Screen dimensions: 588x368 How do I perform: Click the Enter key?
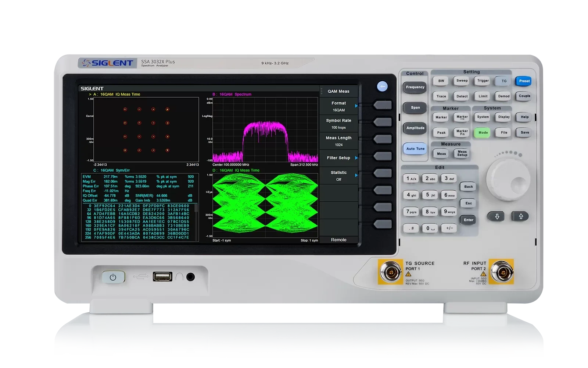tap(468, 220)
